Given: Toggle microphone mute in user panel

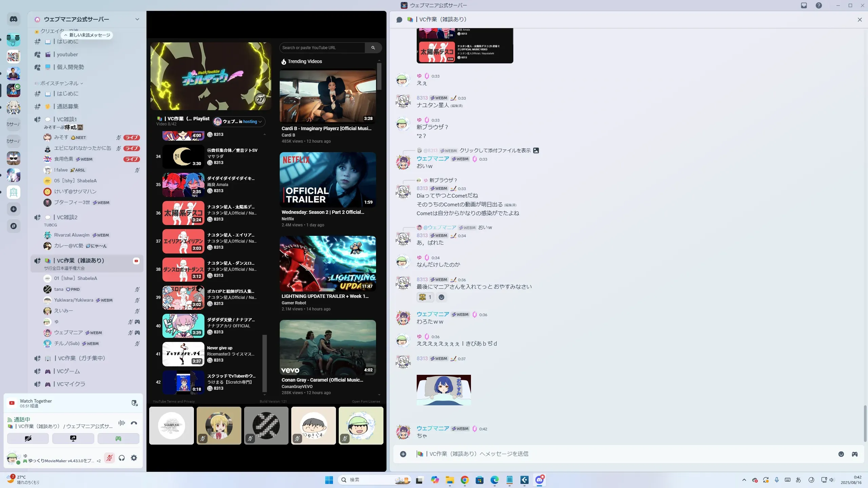Looking at the screenshot, I should click(109, 458).
